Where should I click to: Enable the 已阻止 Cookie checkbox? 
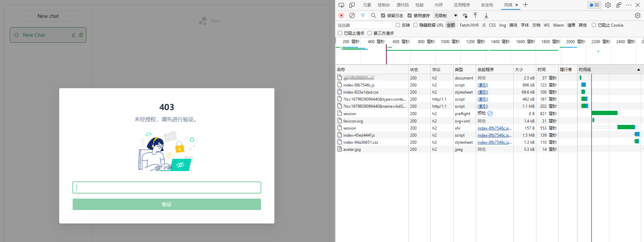(594, 25)
